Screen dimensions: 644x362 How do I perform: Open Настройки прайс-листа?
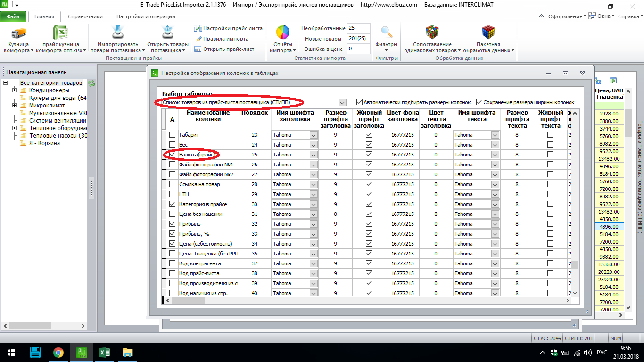pos(229,28)
